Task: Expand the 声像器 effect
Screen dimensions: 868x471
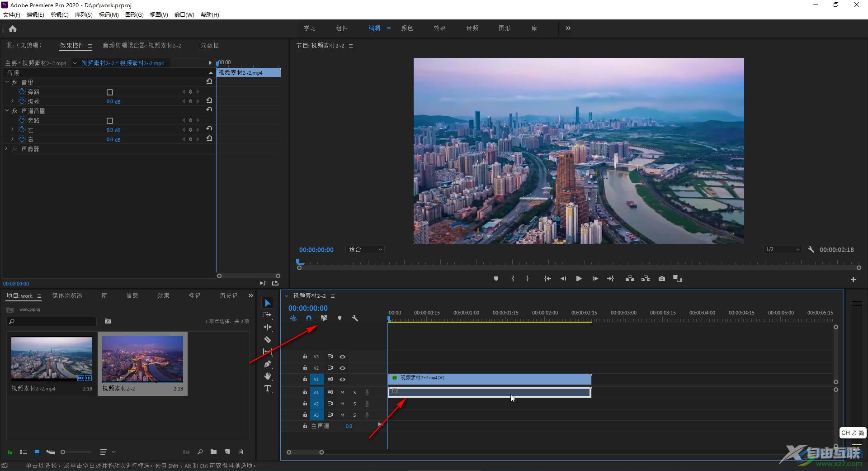Action: (x=6, y=148)
